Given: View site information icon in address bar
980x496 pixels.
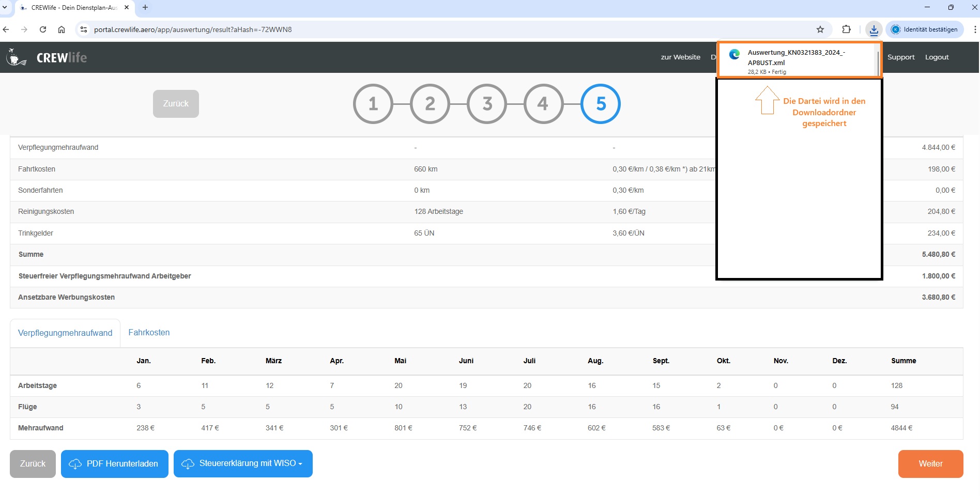Looking at the screenshot, I should (x=84, y=29).
